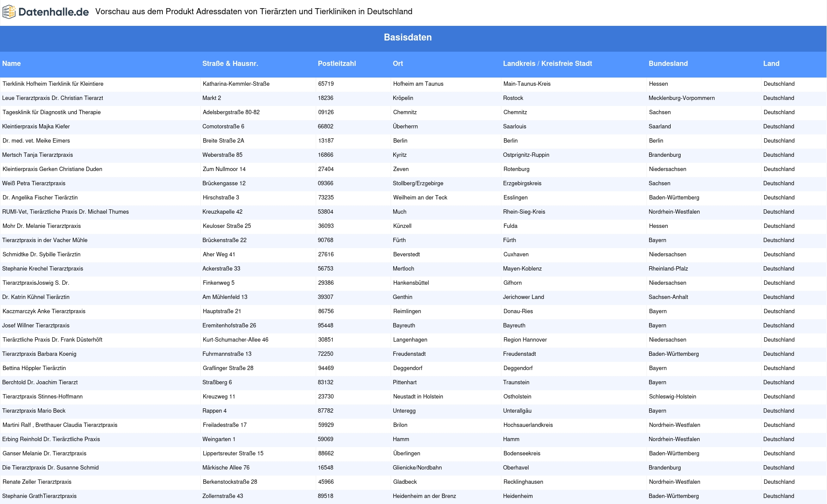Select Tierarztpraxis in der Vacher Mühle
Screen dimensions: 827x504
(x=45, y=240)
